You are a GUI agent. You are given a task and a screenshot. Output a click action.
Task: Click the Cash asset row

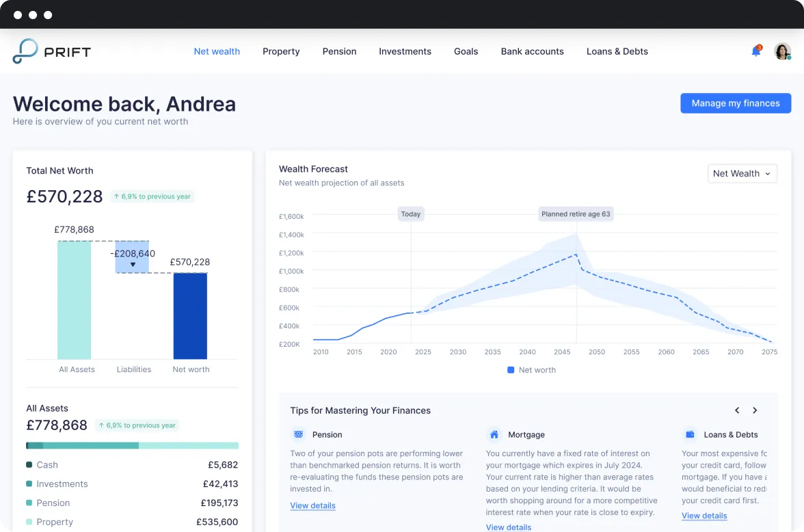click(x=133, y=465)
